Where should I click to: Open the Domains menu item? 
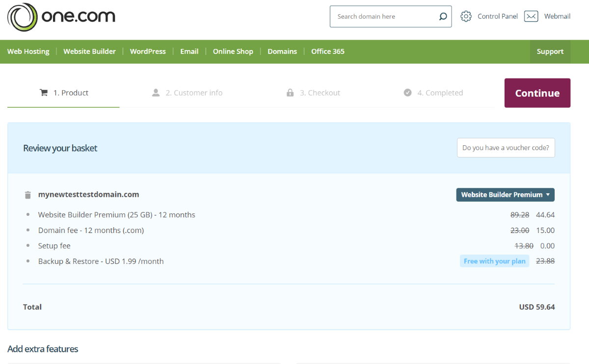[x=282, y=52]
